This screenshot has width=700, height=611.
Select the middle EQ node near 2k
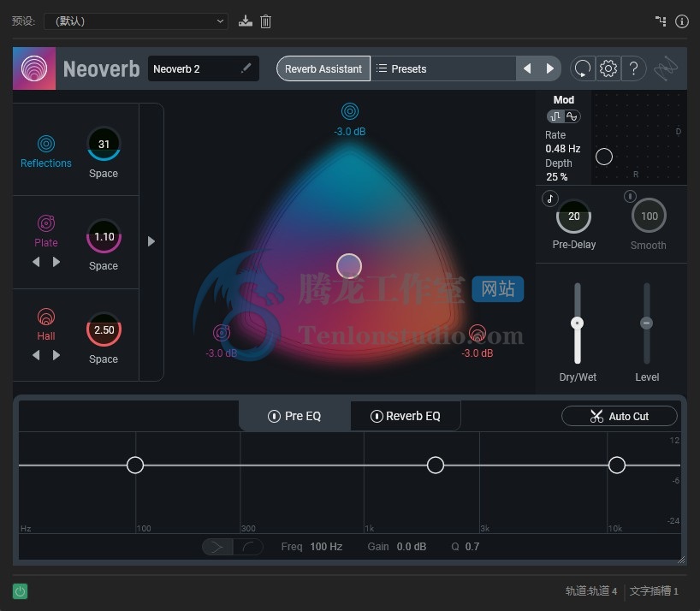pos(436,465)
